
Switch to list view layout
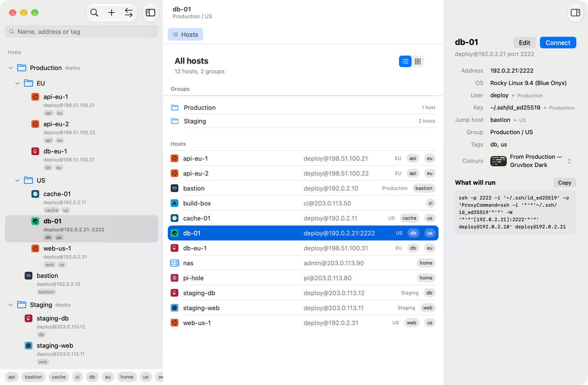[405, 61]
